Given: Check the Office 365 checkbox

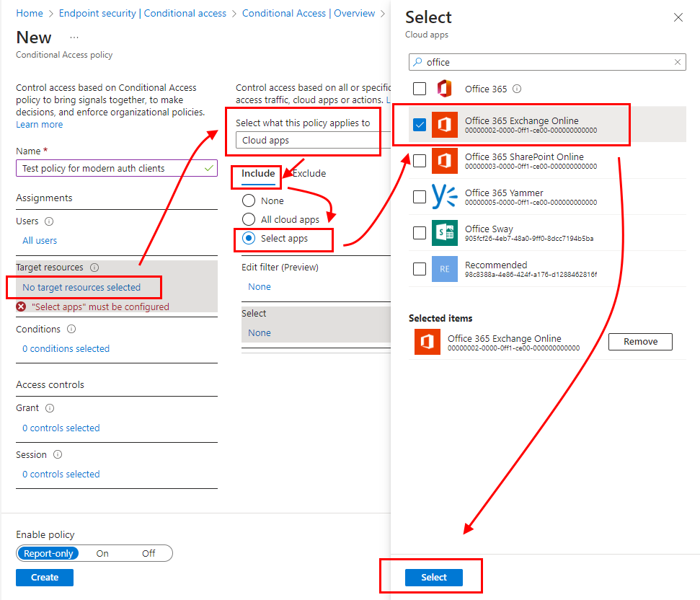Looking at the screenshot, I should pos(420,89).
